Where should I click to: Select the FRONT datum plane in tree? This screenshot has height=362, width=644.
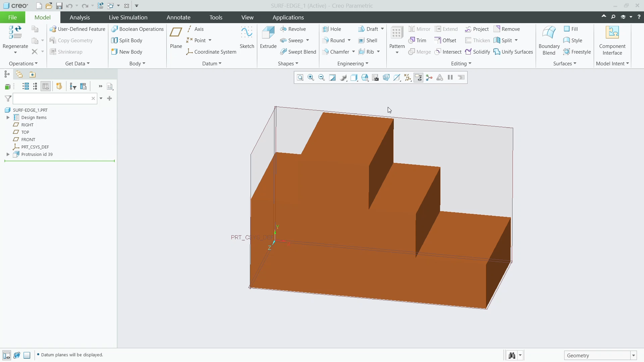pos(24,140)
